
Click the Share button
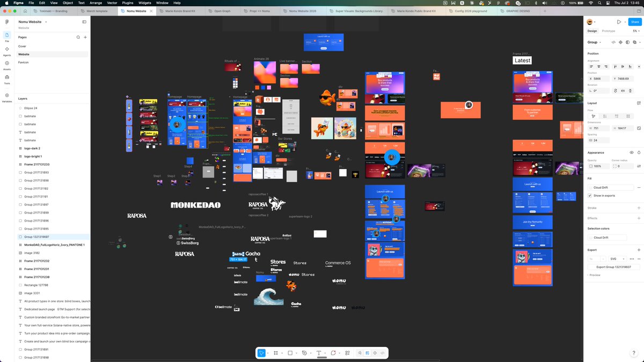pyautogui.click(x=634, y=22)
